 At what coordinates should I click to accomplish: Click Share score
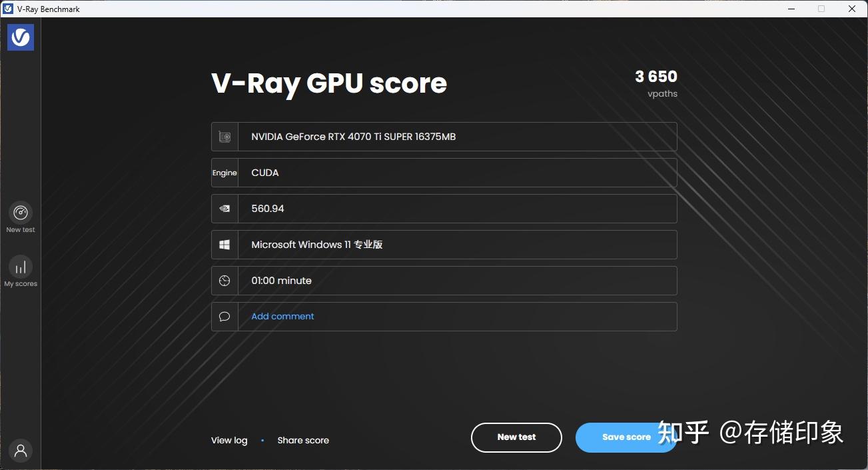pyautogui.click(x=303, y=440)
